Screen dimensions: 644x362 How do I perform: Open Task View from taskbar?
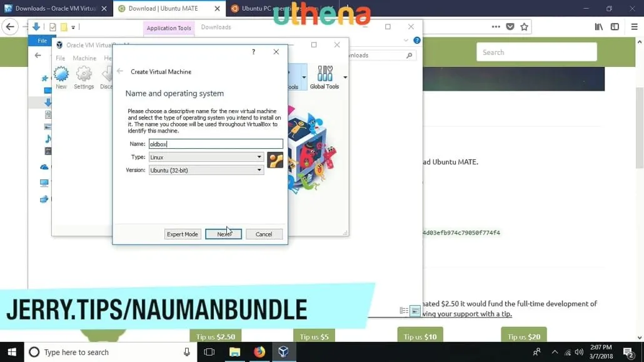209,352
